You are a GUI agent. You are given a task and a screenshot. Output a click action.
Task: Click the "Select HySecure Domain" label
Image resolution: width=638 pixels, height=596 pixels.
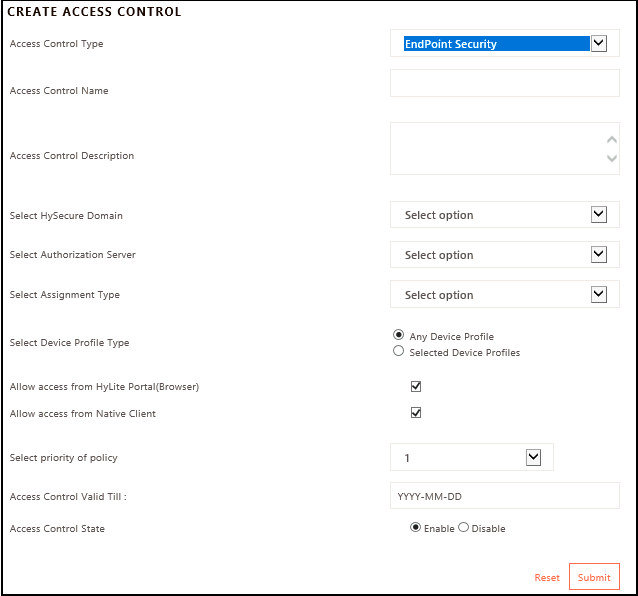coord(66,216)
